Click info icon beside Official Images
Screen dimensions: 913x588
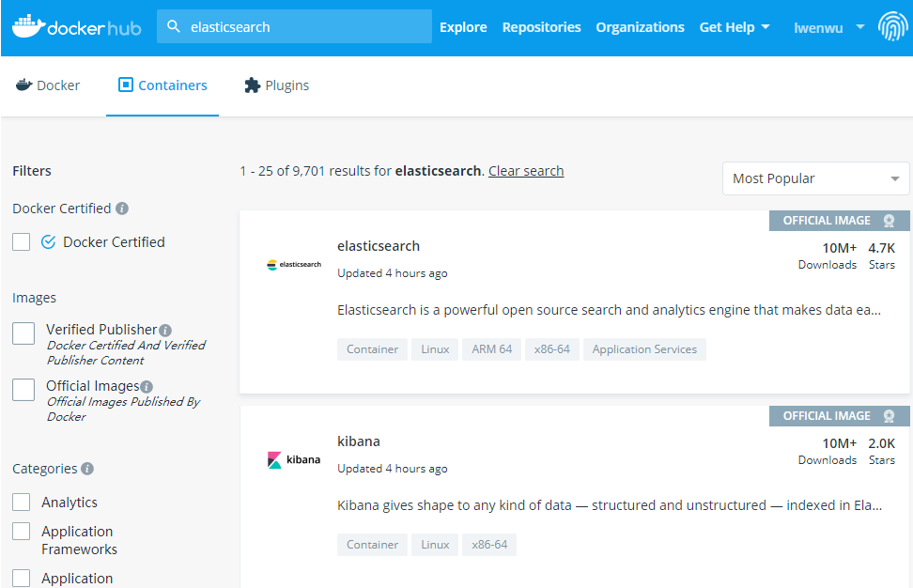[x=147, y=387]
